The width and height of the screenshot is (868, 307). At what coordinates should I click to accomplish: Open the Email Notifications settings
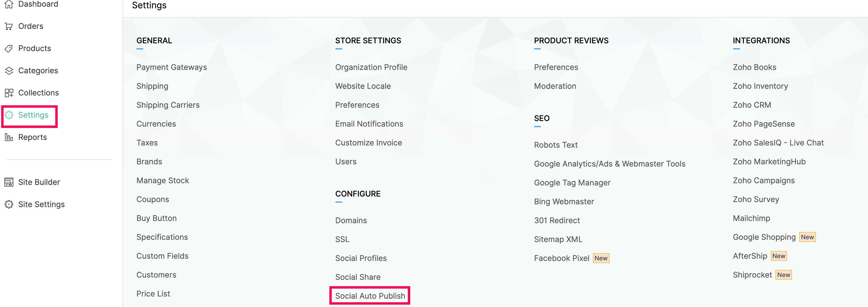[369, 124]
